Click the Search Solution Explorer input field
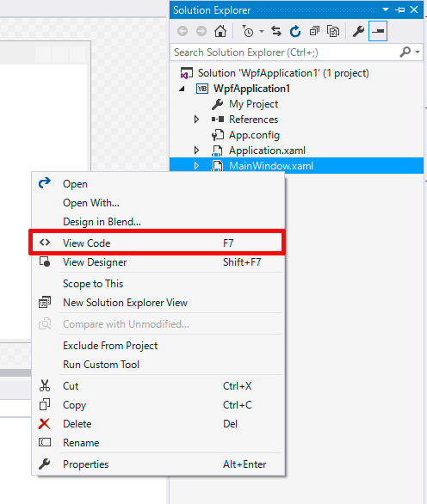The width and height of the screenshot is (427, 504). point(285,52)
